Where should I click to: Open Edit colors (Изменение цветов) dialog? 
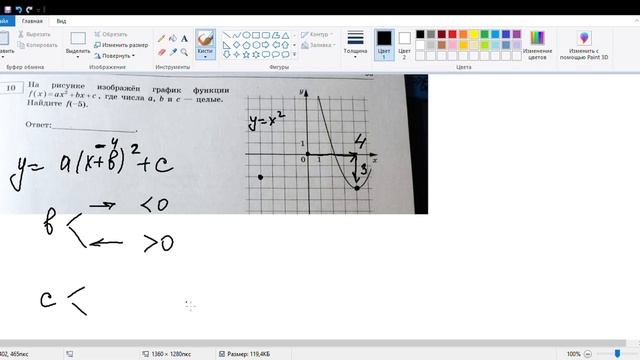click(537, 46)
